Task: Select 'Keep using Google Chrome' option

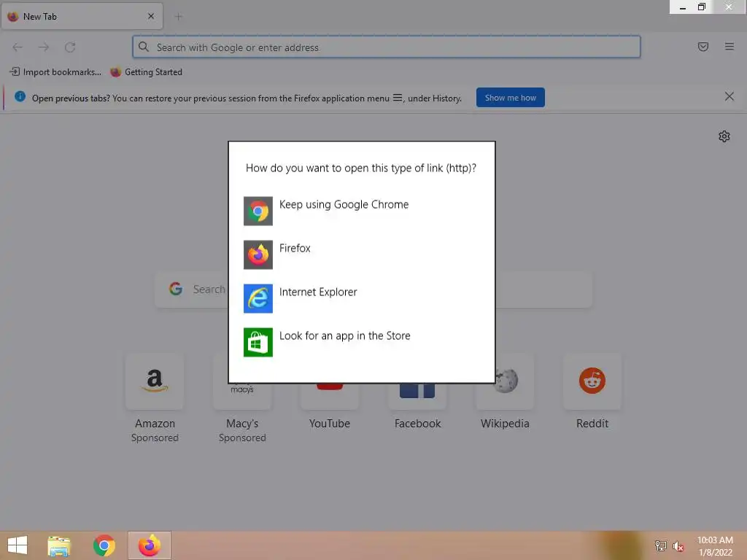Action: pyautogui.click(x=344, y=205)
